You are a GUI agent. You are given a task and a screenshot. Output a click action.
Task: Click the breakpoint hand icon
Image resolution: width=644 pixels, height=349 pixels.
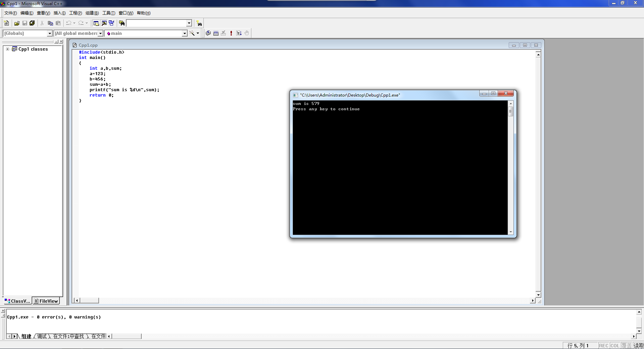pos(247,33)
